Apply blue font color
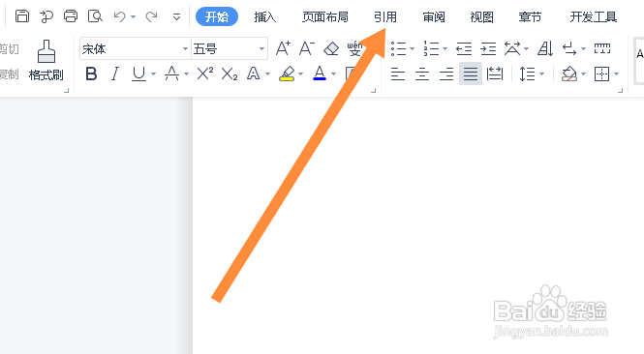 (x=320, y=74)
